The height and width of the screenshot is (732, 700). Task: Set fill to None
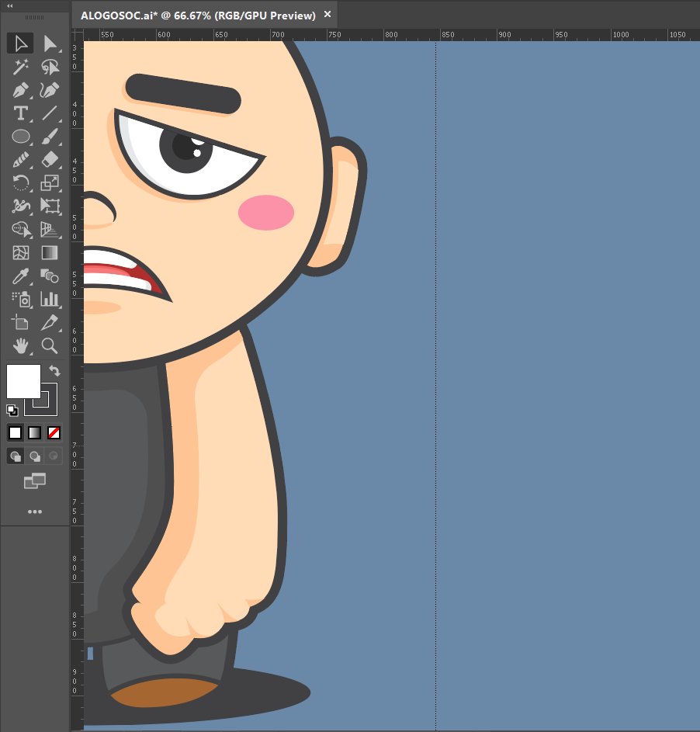click(54, 432)
